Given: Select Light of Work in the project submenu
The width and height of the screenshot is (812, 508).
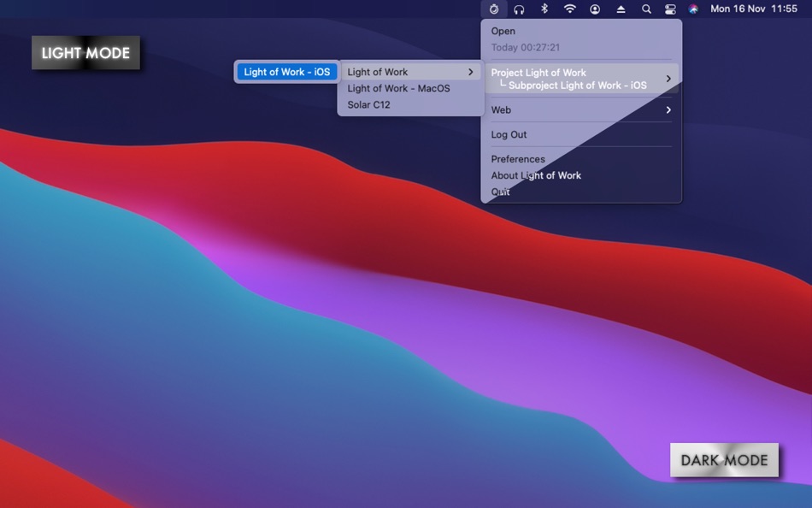Looking at the screenshot, I should coord(410,72).
